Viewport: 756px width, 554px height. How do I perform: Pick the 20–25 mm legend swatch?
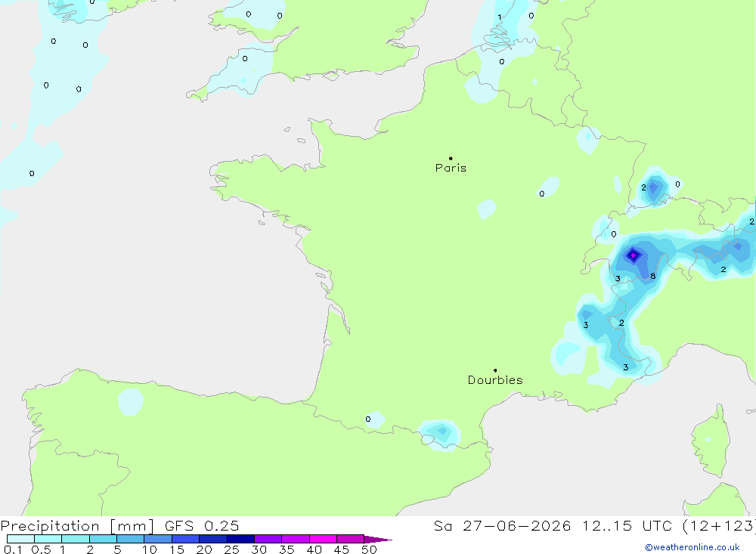212,539
